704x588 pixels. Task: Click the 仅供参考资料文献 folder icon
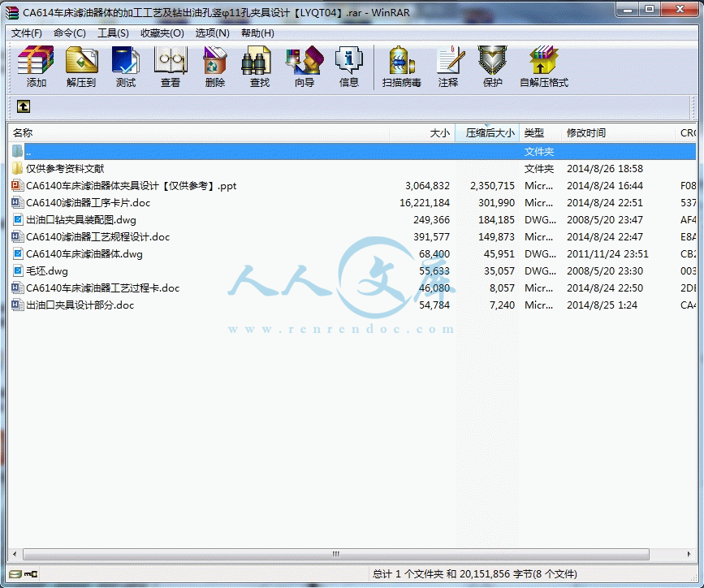(x=17, y=168)
